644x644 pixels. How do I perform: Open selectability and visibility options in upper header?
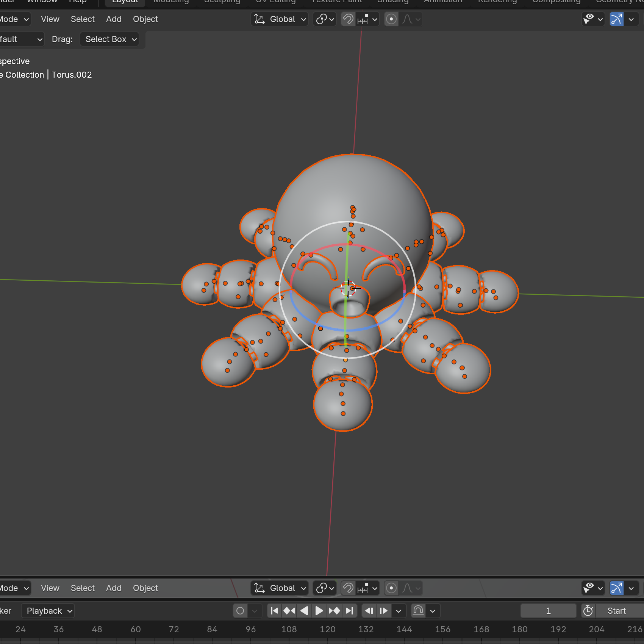(593, 19)
